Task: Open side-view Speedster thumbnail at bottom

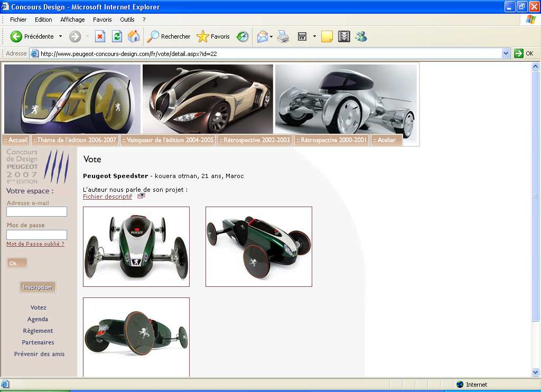Action: pyautogui.click(x=136, y=337)
